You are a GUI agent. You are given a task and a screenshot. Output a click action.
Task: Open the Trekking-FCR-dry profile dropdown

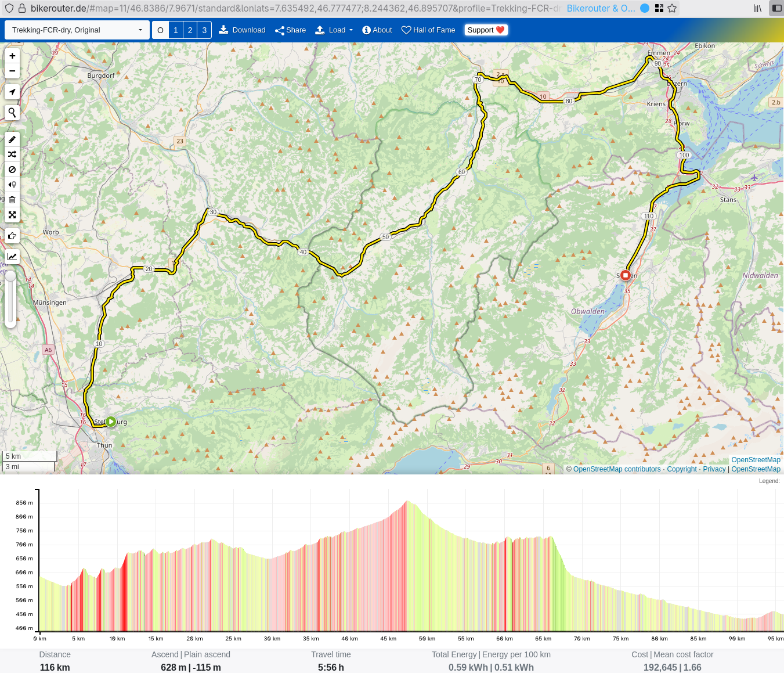[77, 30]
